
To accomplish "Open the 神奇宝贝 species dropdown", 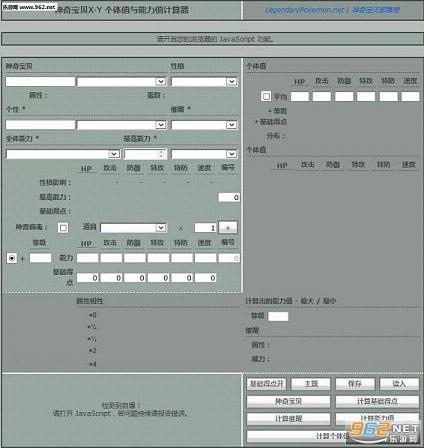I will (122, 82).
